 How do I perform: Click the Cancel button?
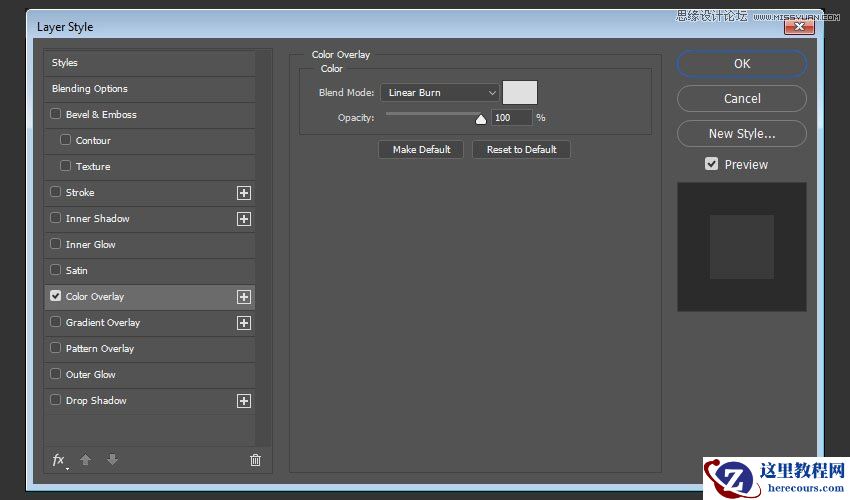pos(742,99)
